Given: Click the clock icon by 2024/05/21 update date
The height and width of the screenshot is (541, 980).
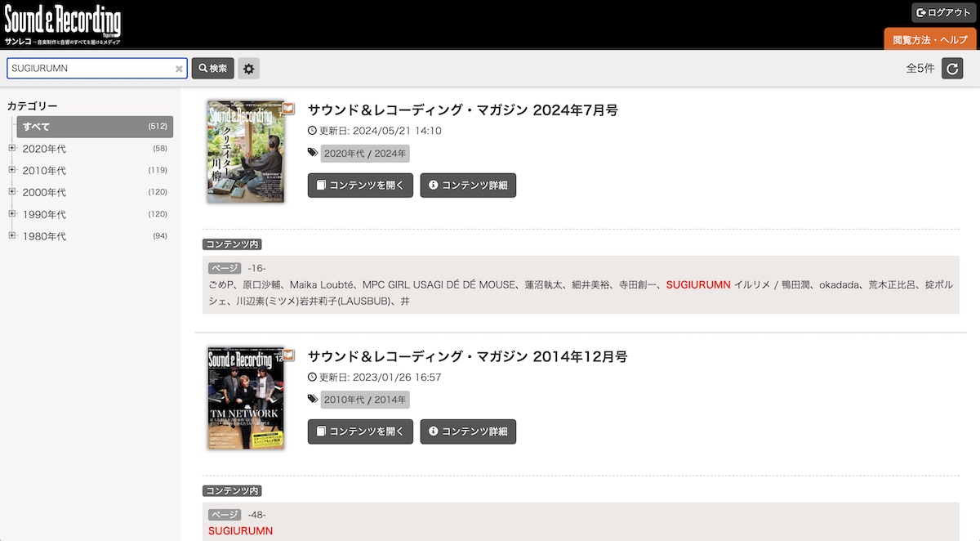Looking at the screenshot, I should pyautogui.click(x=312, y=131).
